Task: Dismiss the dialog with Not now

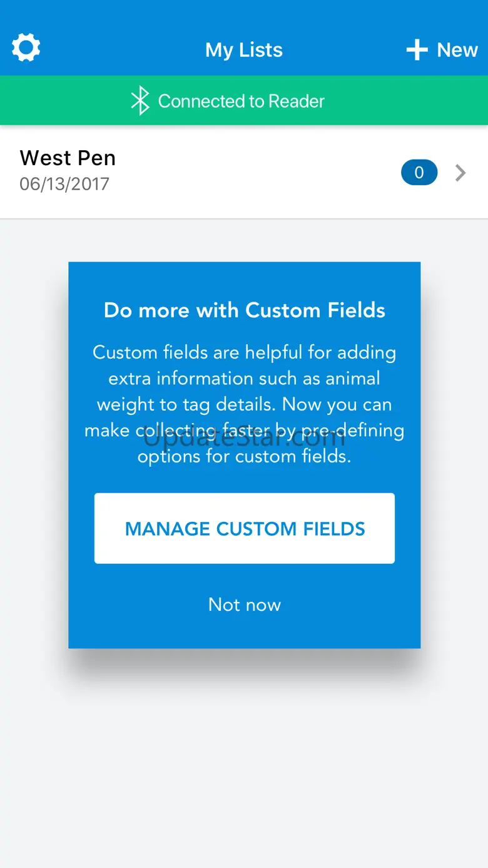Action: (x=244, y=605)
